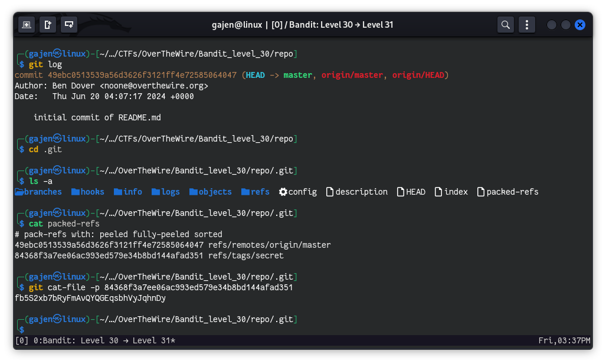Click the document-with-plus icon in title bar
606x364 pixels.
(x=48, y=25)
